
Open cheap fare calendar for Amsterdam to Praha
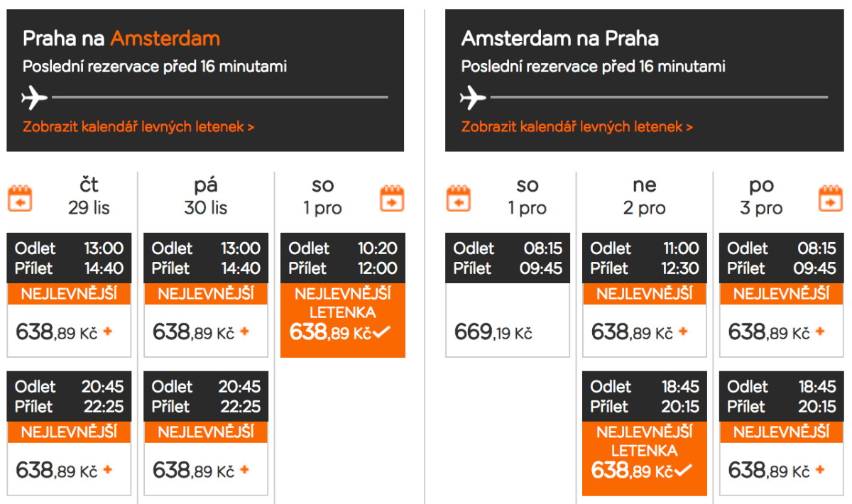pyautogui.click(x=577, y=127)
